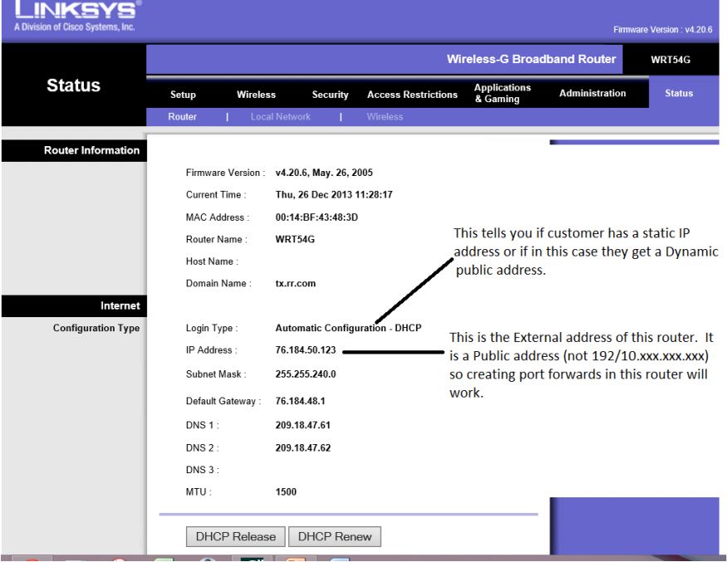Open Applications & Gaming tab

[502, 93]
